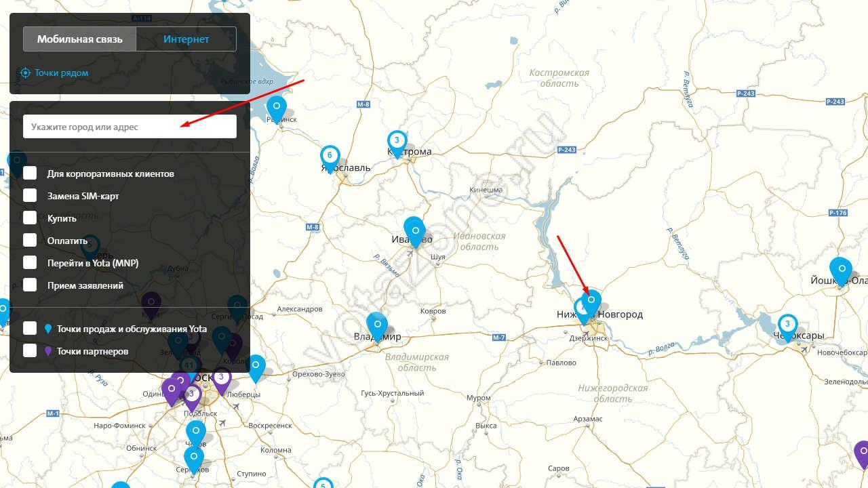The width and height of the screenshot is (868, 488).
Task: Select the blue pin at Серпухов
Action: pos(193,459)
